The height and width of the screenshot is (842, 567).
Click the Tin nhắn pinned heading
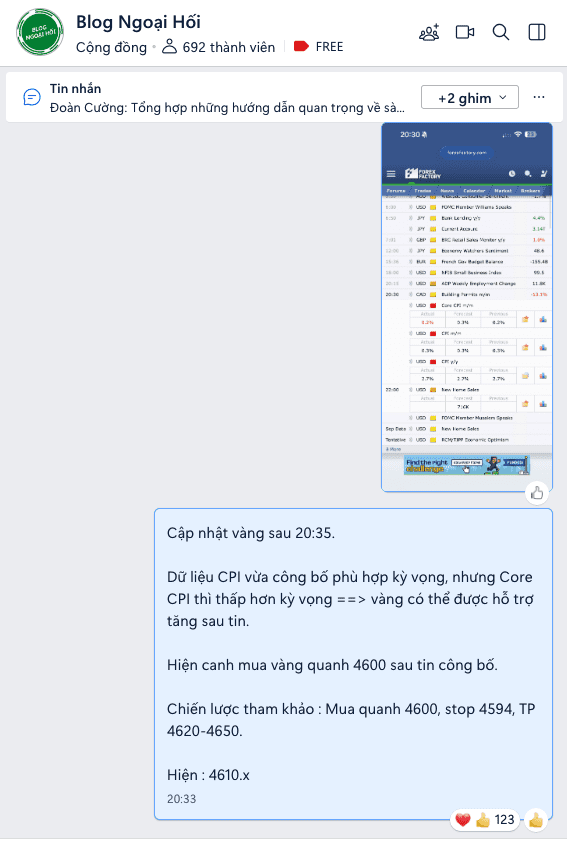(75, 89)
